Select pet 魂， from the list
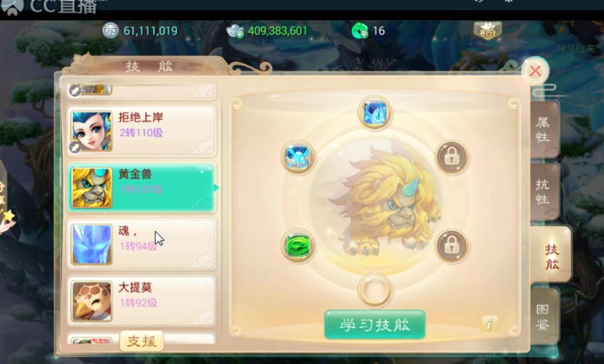604x364 pixels. [142, 244]
